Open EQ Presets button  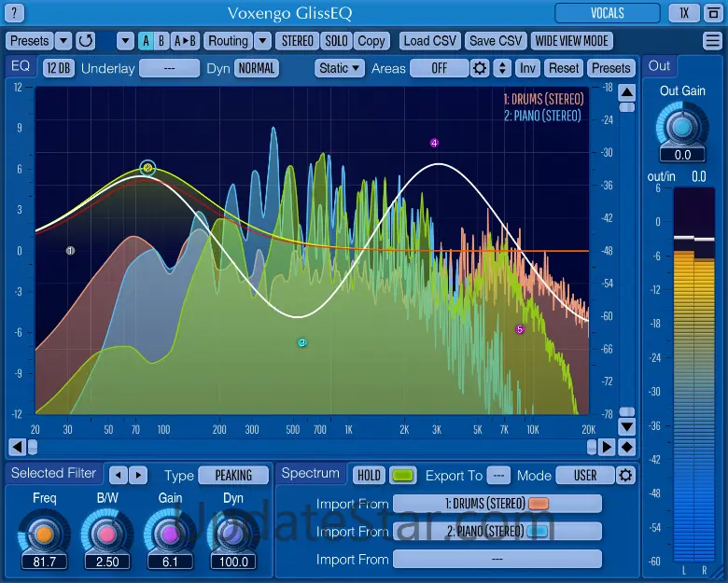tap(611, 68)
